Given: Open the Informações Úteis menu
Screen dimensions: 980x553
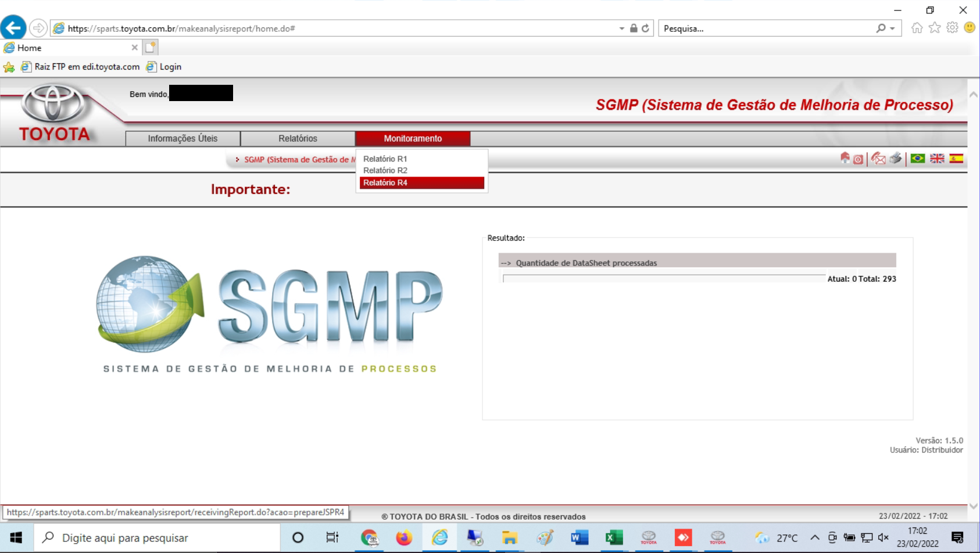Looking at the screenshot, I should (183, 138).
